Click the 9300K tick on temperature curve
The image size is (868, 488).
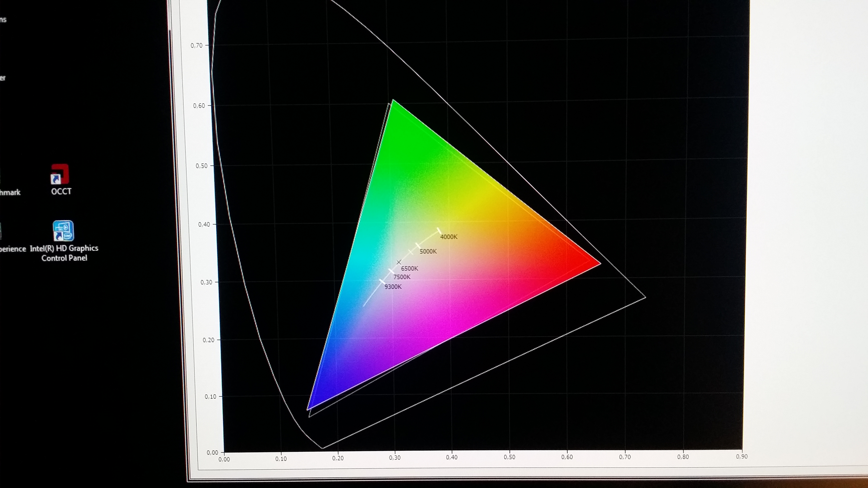382,282
